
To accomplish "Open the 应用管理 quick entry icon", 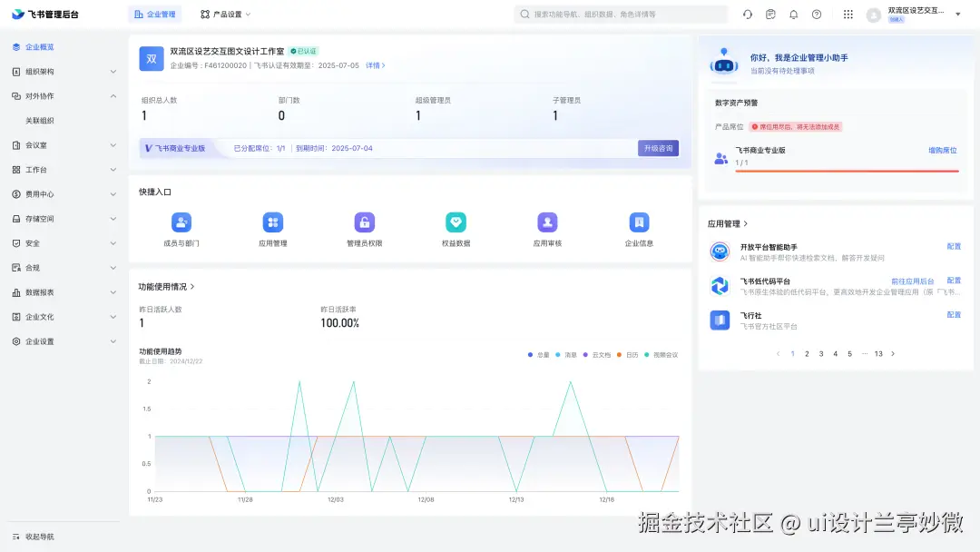I will coord(273,222).
